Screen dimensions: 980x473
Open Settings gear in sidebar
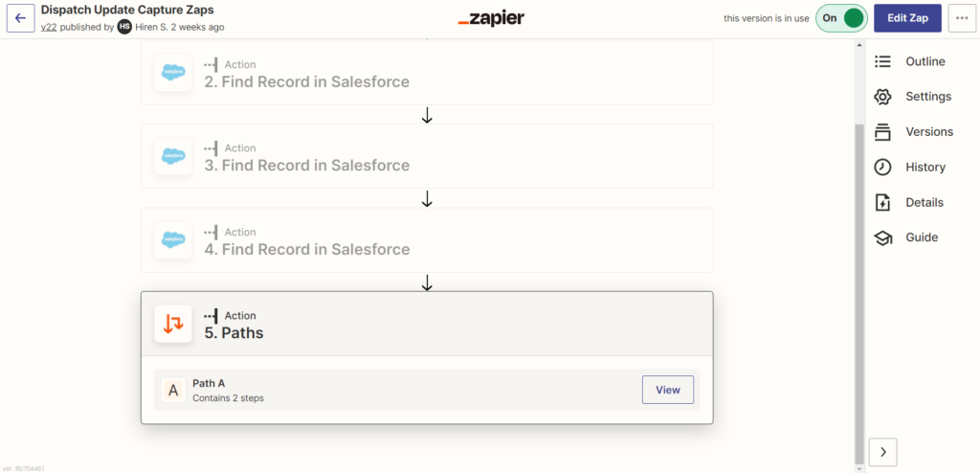coord(883,97)
